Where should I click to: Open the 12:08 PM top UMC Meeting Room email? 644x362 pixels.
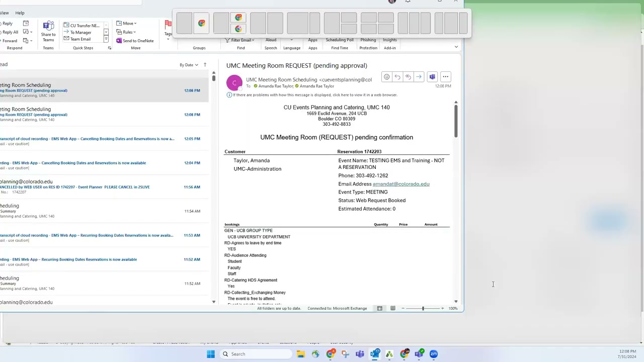click(104, 90)
